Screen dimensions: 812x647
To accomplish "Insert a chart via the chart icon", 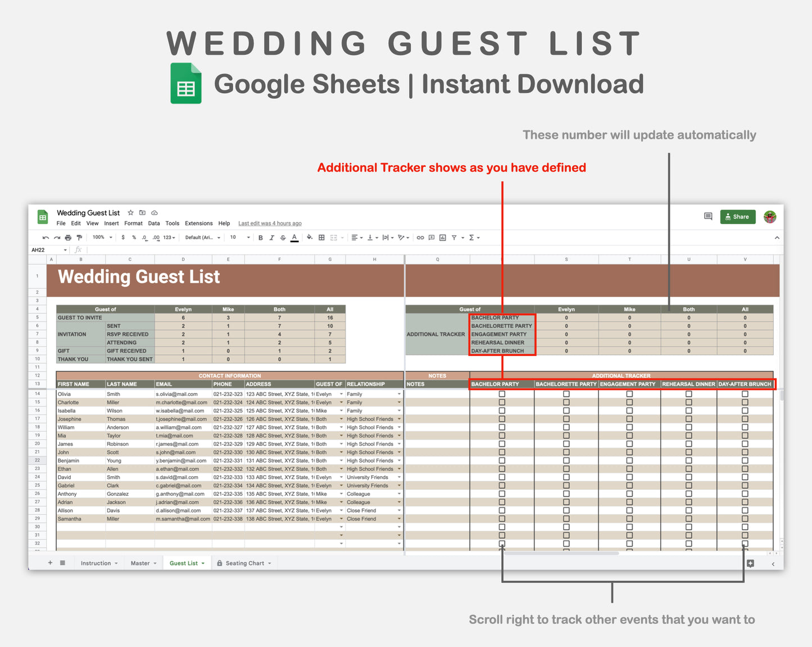I will [442, 238].
